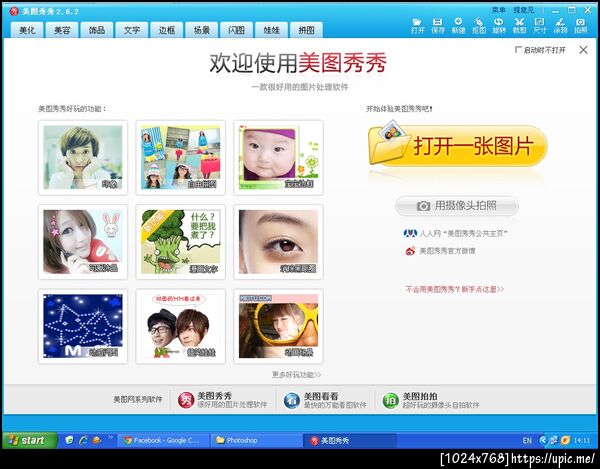Image resolution: width=600 pixels, height=469 pixels.
Task: Open the 文字 tab
Action: [x=132, y=30]
